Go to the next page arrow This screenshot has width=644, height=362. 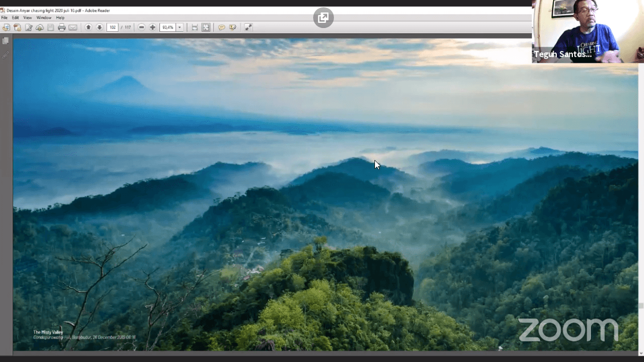pos(99,28)
